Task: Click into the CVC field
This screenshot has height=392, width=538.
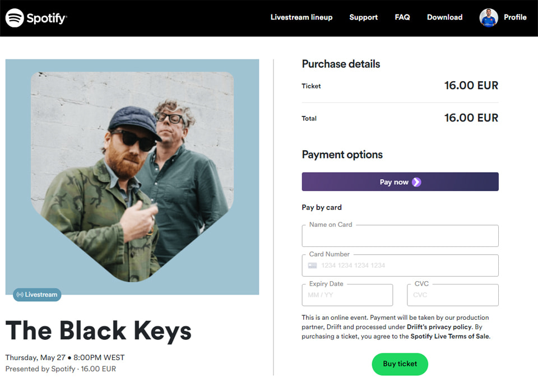Action: [452, 295]
